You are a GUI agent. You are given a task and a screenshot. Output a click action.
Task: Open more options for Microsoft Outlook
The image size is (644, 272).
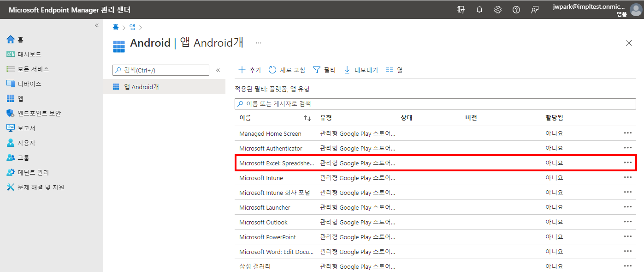coord(627,222)
